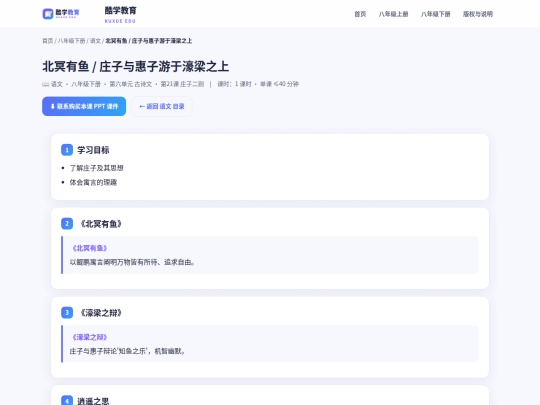Click purple 《北冥有鱼》 label in quote box
This screenshot has width=540, height=405.
[x=90, y=248]
